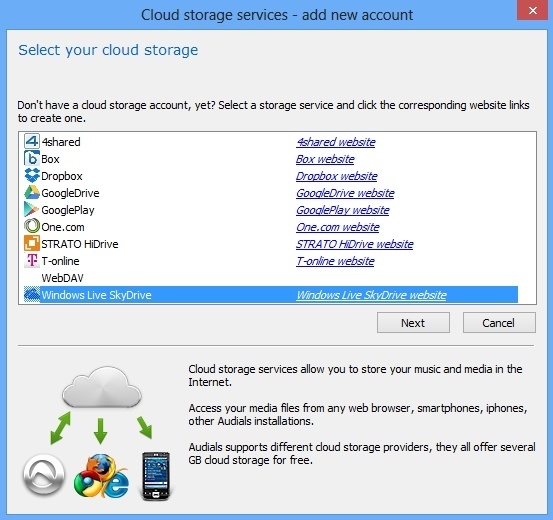Click the GoogleDrive triangle icon
The width and height of the screenshot is (553, 520).
(32, 192)
